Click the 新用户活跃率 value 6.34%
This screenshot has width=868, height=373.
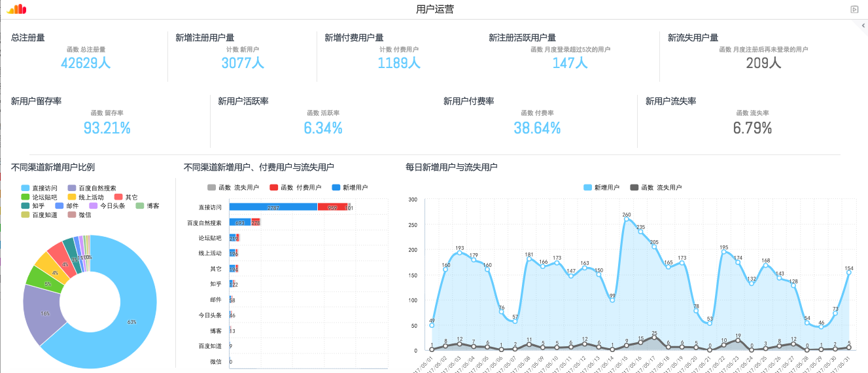click(x=323, y=128)
